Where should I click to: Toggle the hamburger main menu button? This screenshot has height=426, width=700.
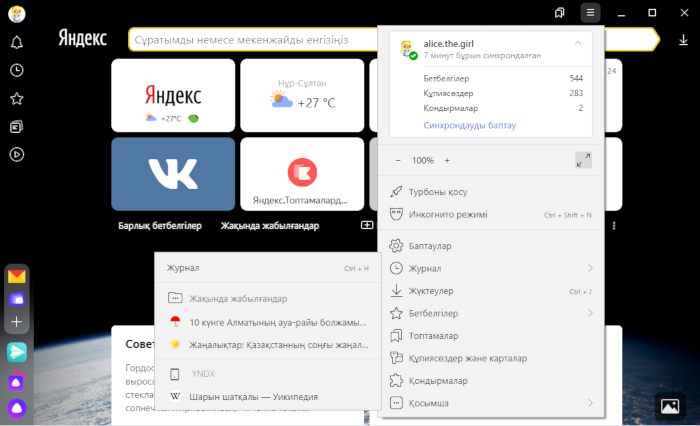click(590, 13)
